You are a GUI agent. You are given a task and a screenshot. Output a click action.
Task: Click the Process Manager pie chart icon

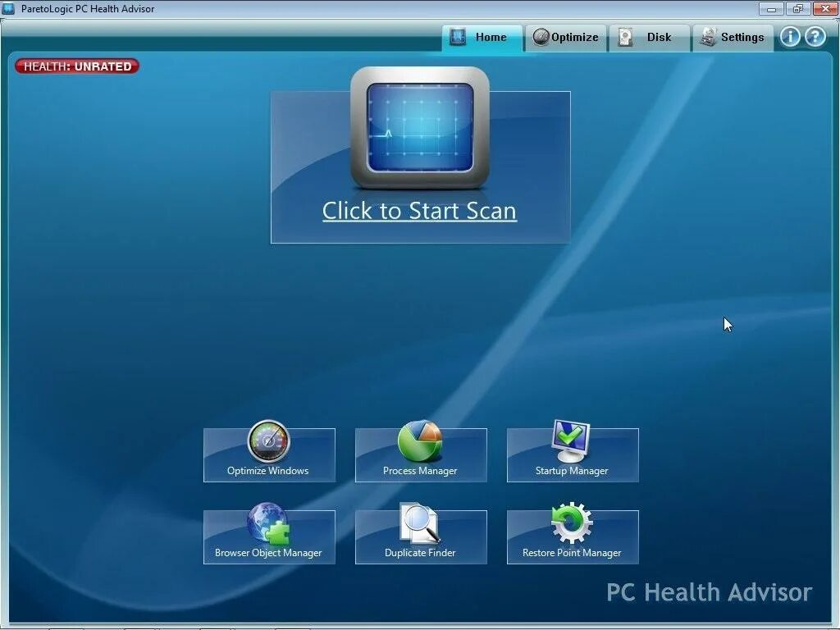click(420, 442)
